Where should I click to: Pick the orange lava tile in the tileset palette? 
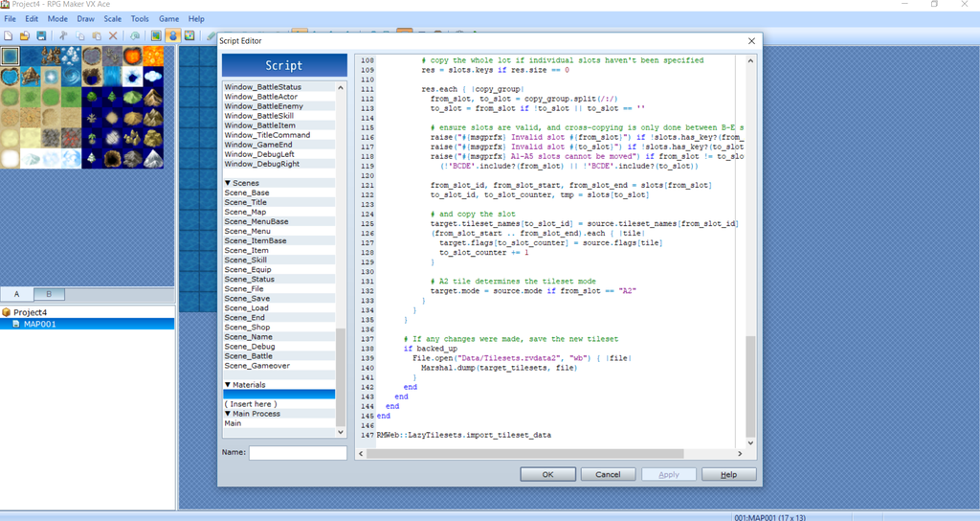[x=153, y=57]
